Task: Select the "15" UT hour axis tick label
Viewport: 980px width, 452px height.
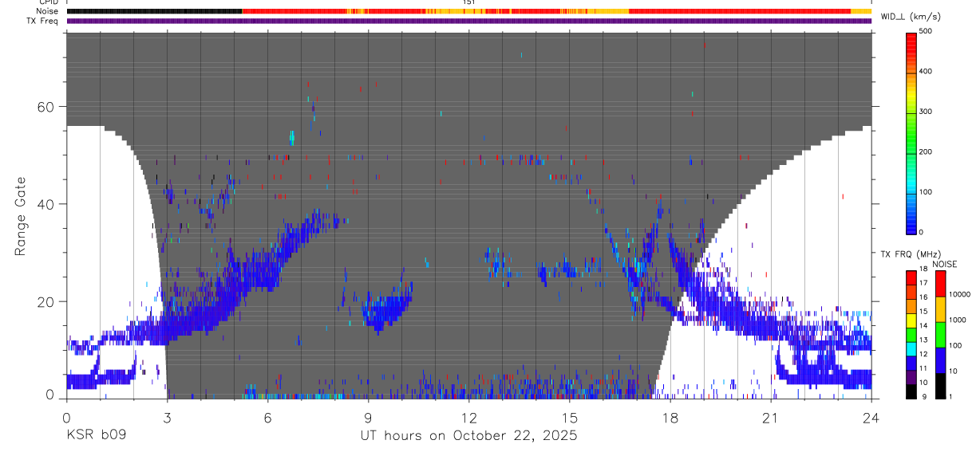Action: point(570,417)
